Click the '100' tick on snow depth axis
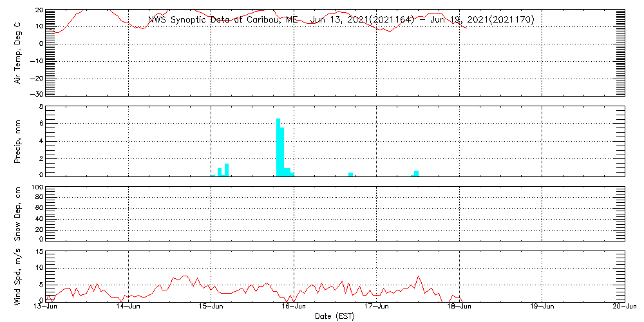 click(x=37, y=187)
